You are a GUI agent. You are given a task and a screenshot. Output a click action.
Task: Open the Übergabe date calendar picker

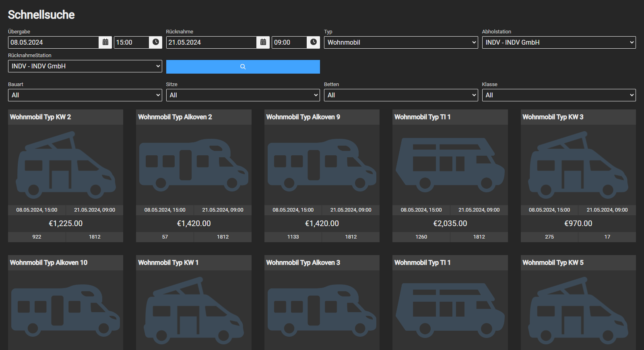[105, 42]
